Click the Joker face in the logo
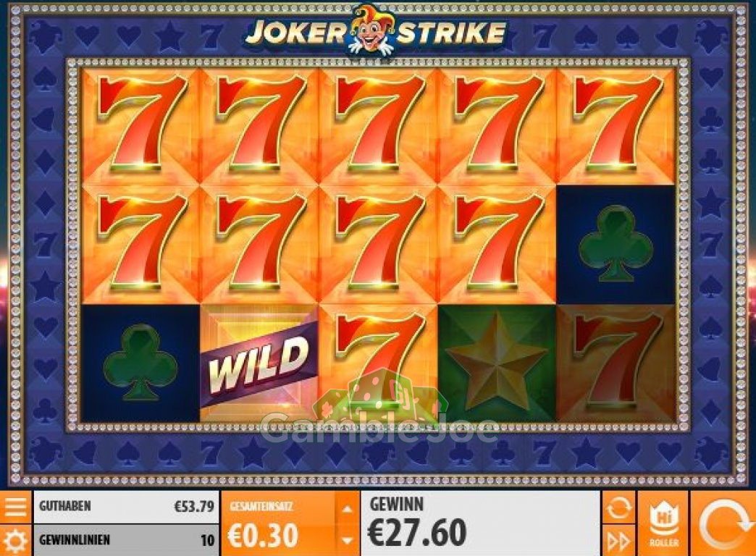The height and width of the screenshot is (556, 756). click(x=370, y=31)
